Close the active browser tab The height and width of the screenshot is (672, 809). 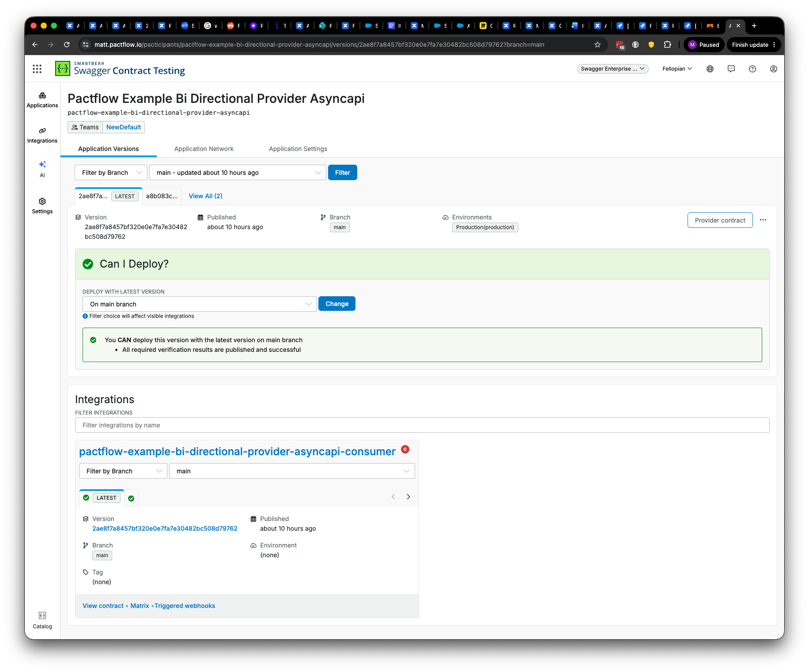pos(738,26)
